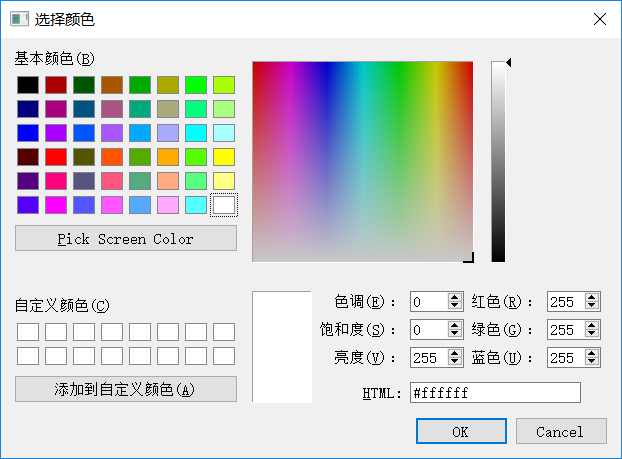Decrease 亮度 value with down arrow
Screen dimensions: 622x459
coord(455,362)
